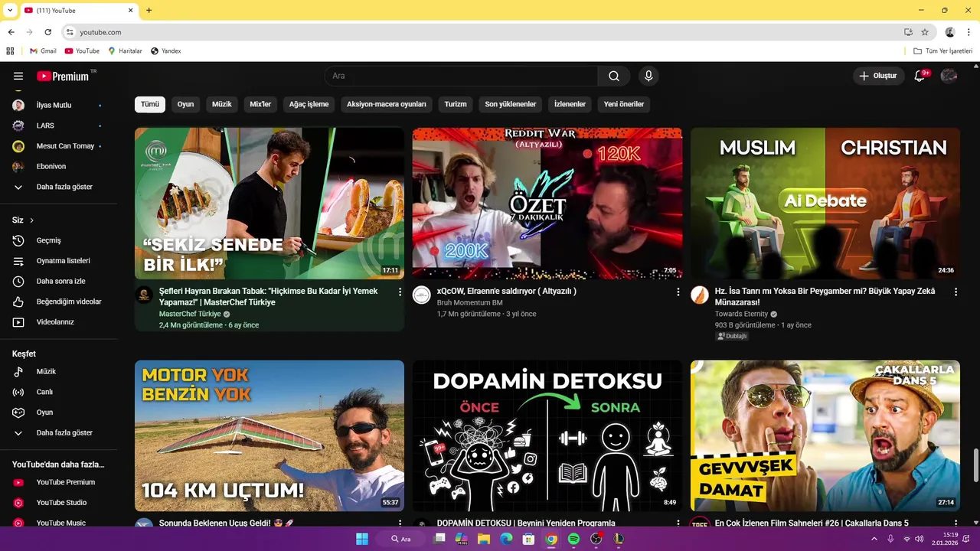Click the Beğendiğim videolar thumbs-up icon
The width and height of the screenshot is (980, 551).
pos(18,302)
